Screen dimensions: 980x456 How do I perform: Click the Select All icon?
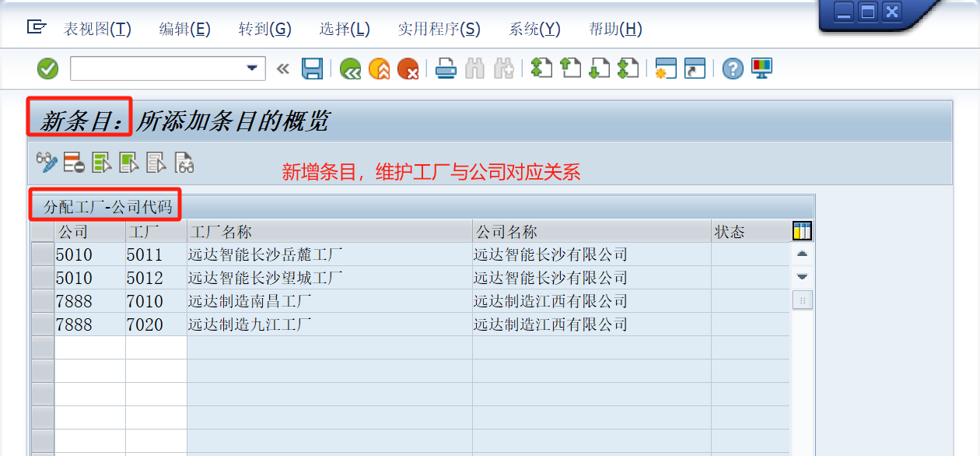(x=102, y=162)
